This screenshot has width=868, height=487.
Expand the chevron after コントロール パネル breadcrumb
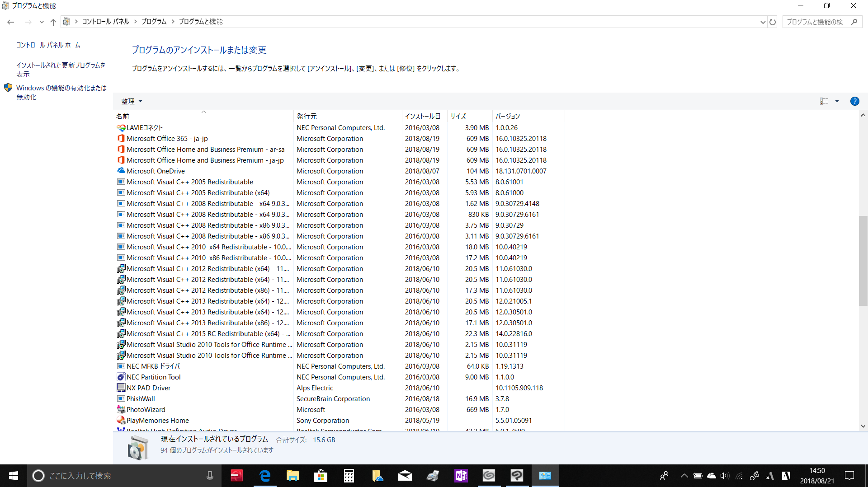(135, 22)
